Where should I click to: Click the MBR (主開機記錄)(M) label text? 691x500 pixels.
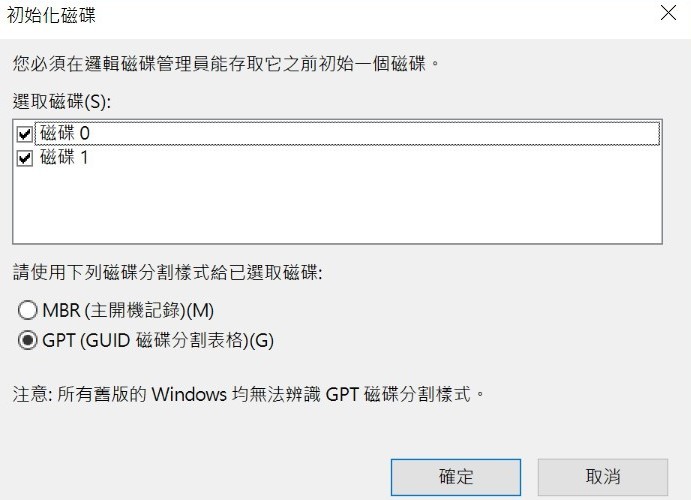pyautogui.click(x=129, y=310)
